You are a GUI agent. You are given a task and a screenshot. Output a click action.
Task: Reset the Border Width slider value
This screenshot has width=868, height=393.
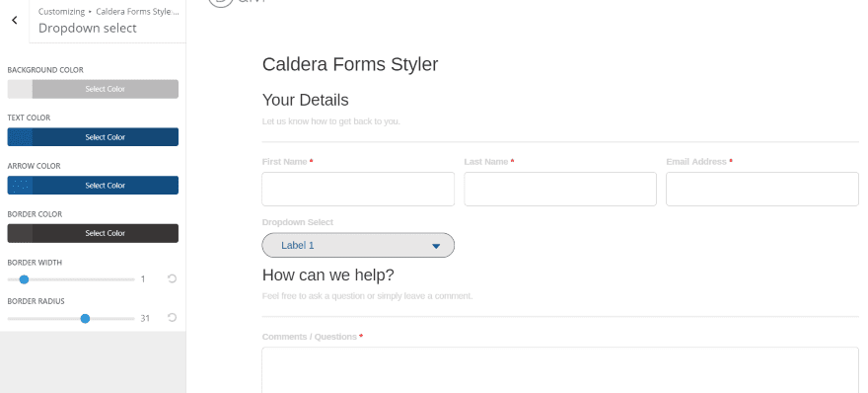173,278
